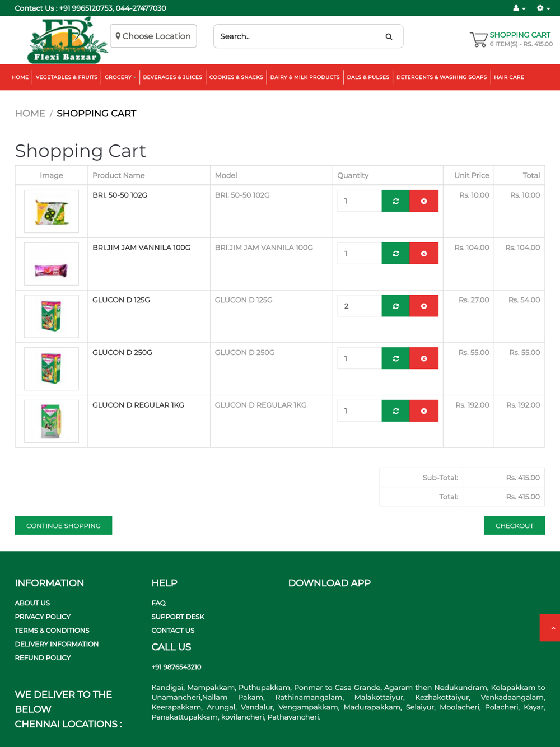Open the Privacy Policy footer link
The width and height of the screenshot is (560, 747).
point(43,617)
